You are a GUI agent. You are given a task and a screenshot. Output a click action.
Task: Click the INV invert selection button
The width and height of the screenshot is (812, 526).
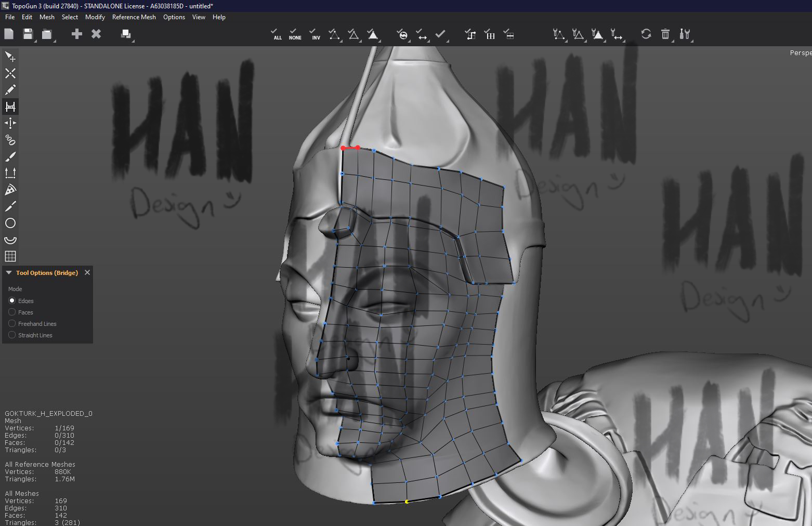click(315, 34)
